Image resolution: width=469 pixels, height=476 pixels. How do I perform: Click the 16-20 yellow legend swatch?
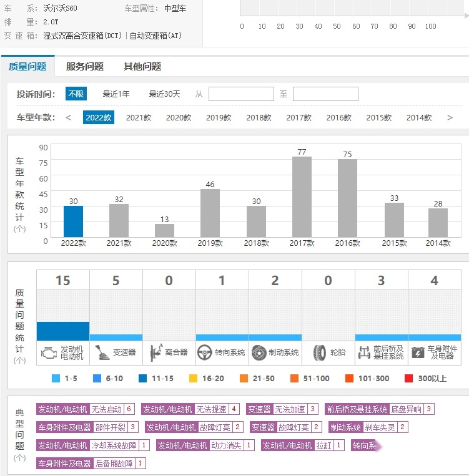pyautogui.click(x=194, y=379)
